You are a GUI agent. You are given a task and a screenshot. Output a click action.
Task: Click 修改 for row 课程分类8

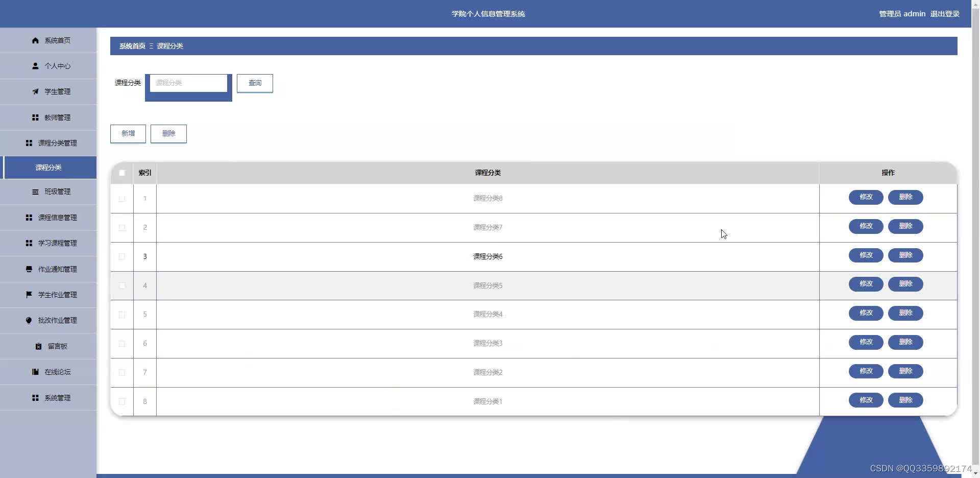[866, 197]
